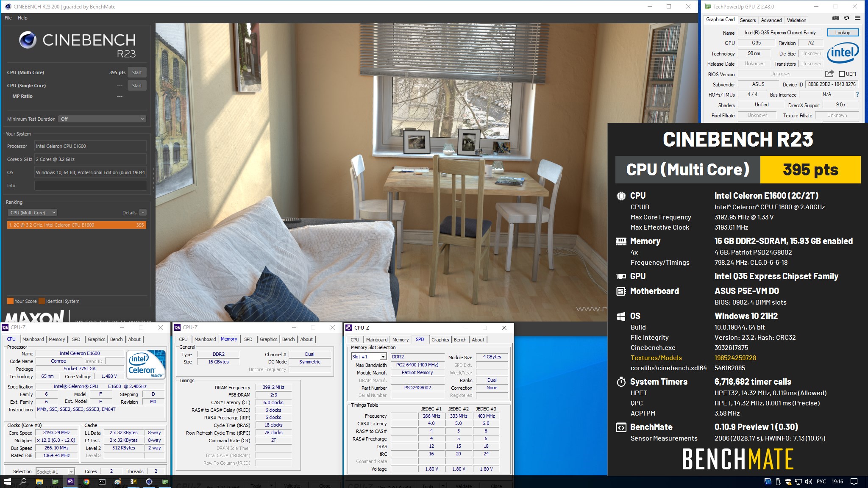Click the volume speaker tray icon
The image size is (868, 488).
808,482
